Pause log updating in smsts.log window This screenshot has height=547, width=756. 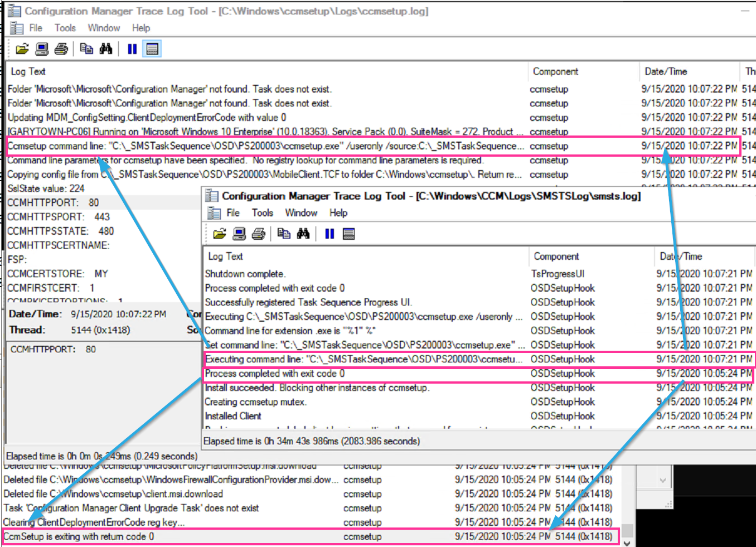click(329, 234)
